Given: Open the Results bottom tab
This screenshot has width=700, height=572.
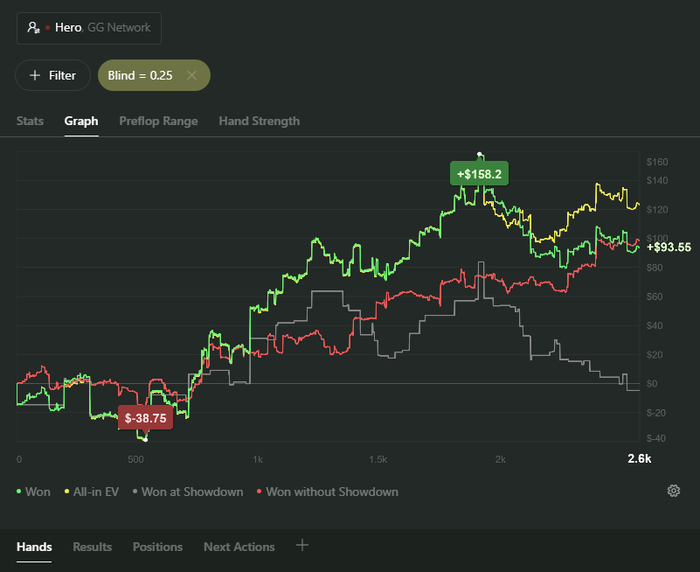Looking at the screenshot, I should tap(92, 547).
